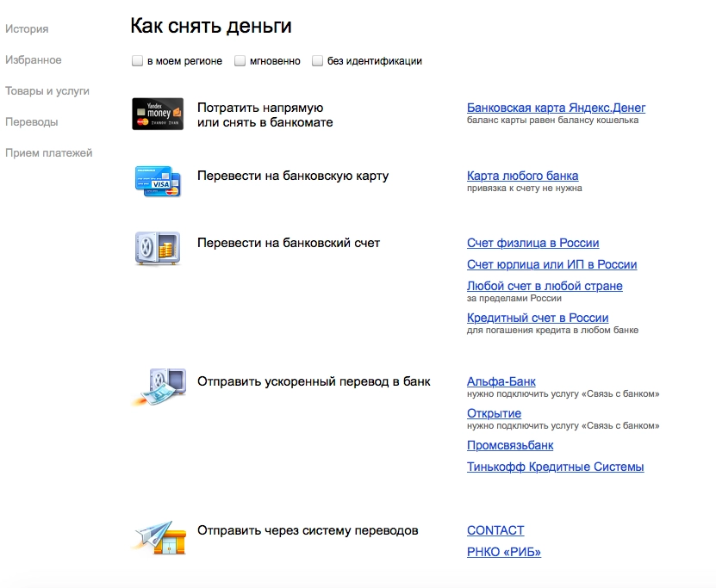Click the fast money transfer icon
This screenshot has height=588, width=716.
tap(160, 386)
